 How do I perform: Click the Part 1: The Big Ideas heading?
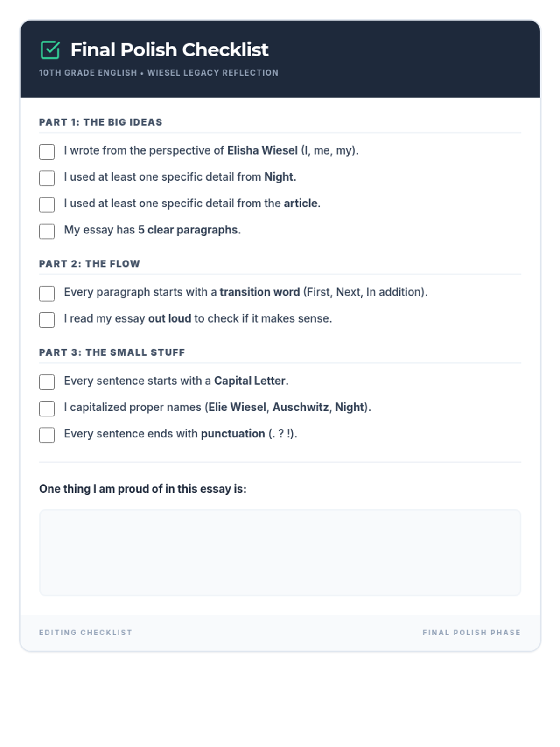[x=101, y=122]
